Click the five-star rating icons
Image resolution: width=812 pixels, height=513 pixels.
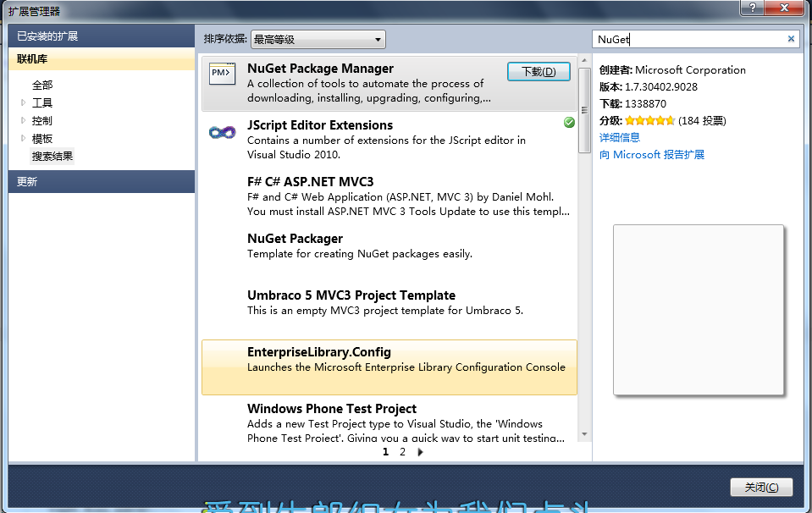click(x=650, y=120)
